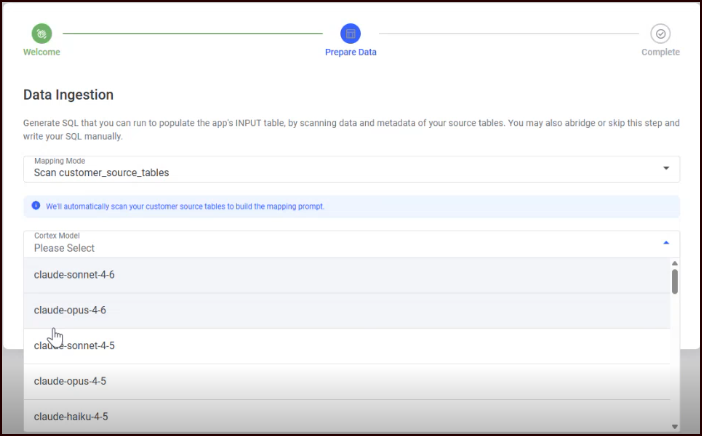Click the Complete step checkmark icon

tap(660, 34)
